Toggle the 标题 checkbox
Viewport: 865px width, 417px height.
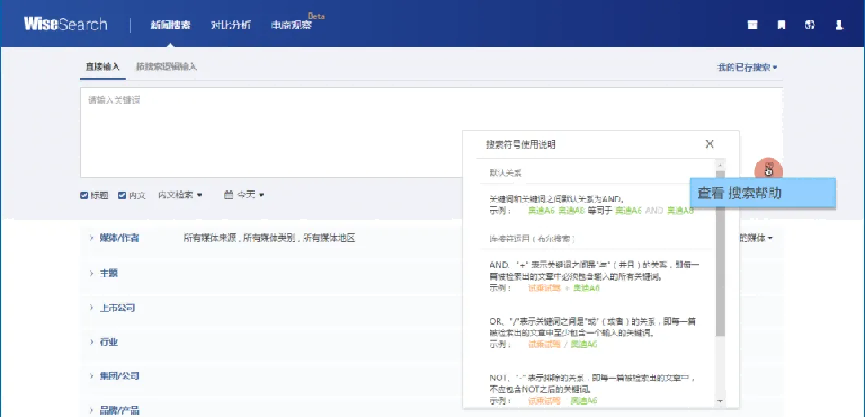[85, 195]
